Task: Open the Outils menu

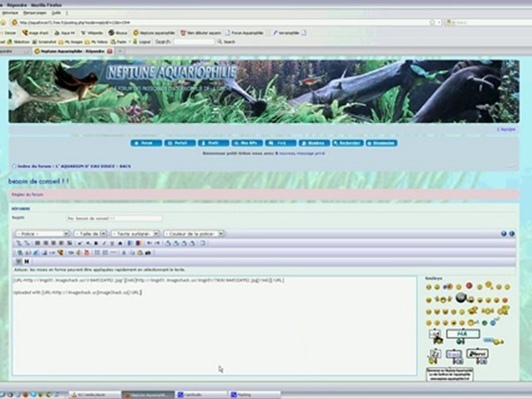Action: click(56, 13)
